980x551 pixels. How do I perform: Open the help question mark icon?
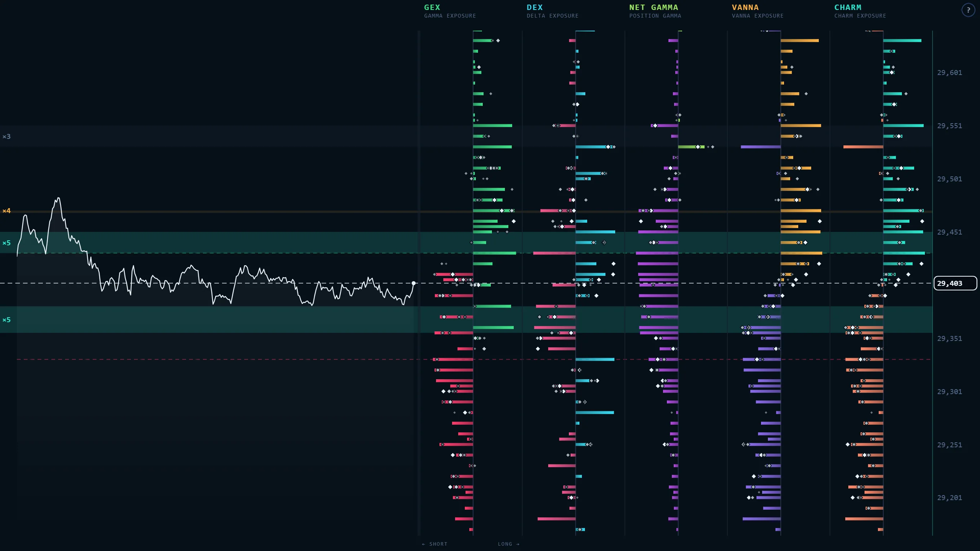968,10
